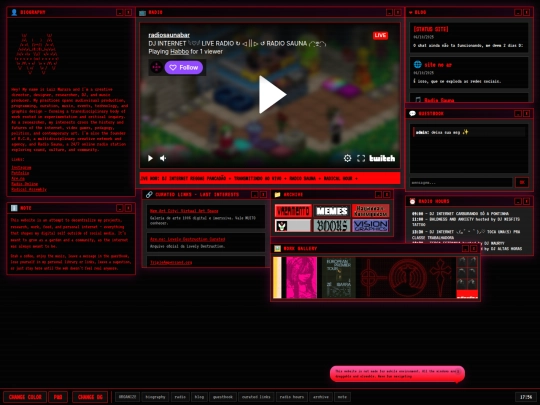Click globe icon beside 'site no ar' post

point(417,64)
